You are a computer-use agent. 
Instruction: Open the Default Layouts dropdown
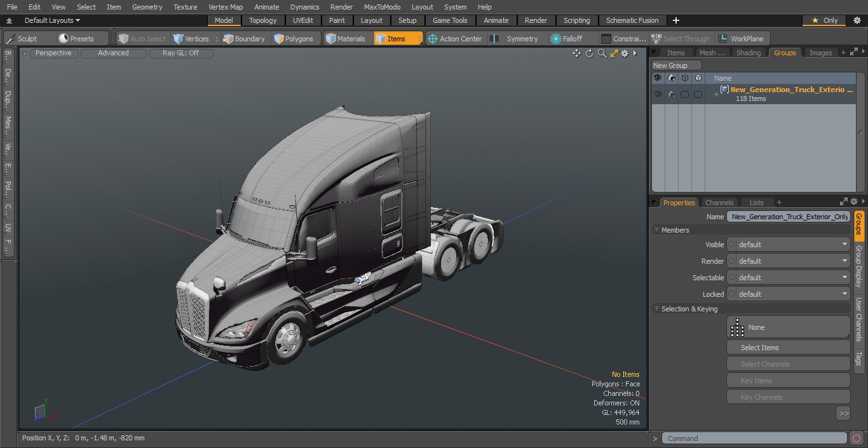[52, 20]
